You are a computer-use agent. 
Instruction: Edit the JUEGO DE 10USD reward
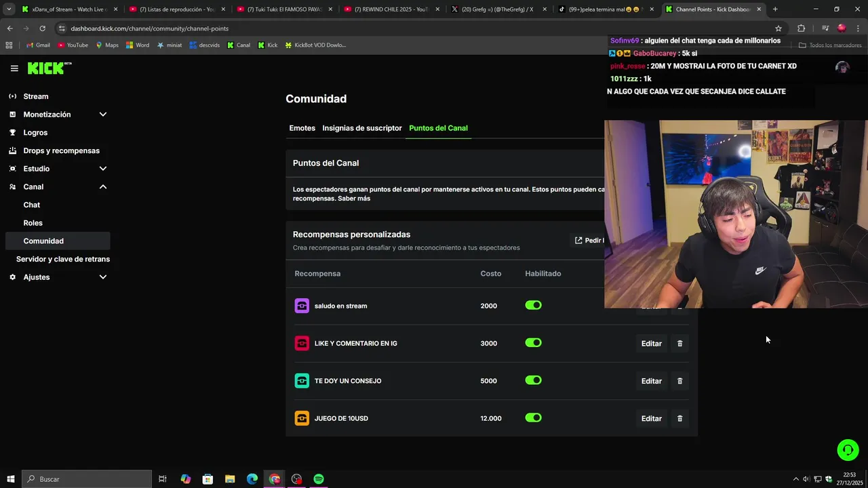tap(651, 419)
